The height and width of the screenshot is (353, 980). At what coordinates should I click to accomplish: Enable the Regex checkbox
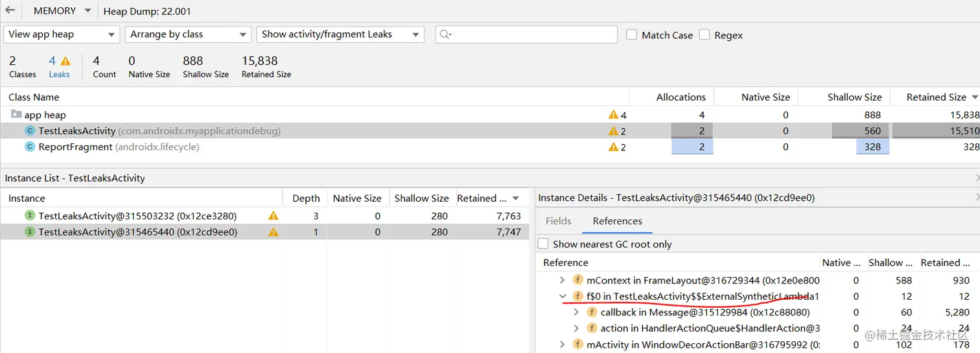[705, 35]
